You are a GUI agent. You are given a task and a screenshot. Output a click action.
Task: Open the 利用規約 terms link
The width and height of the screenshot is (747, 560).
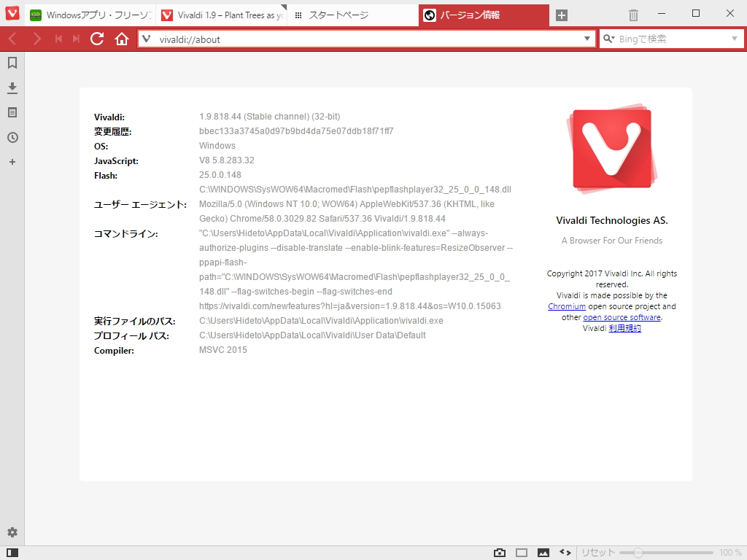pyautogui.click(x=624, y=328)
